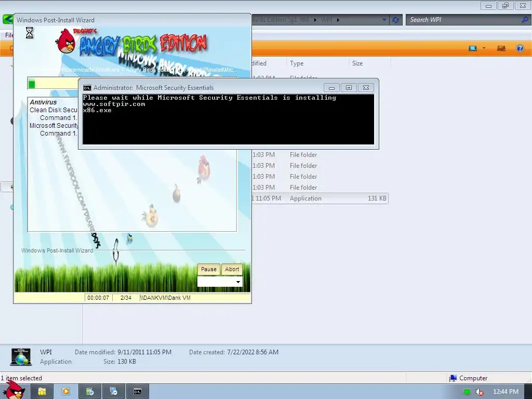Select the Application file row
This screenshot has width=532, height=399.
click(320, 198)
